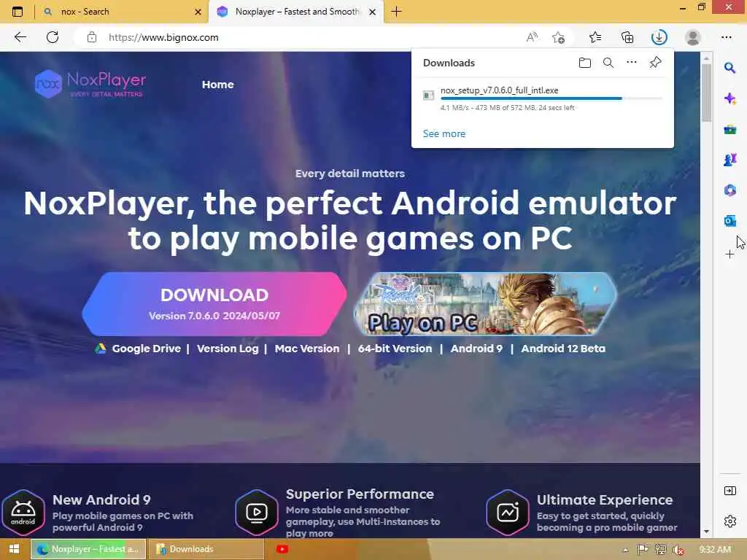The image size is (747, 560).
Task: Open the taskbar clock 9:32 AM
Action: 715,550
